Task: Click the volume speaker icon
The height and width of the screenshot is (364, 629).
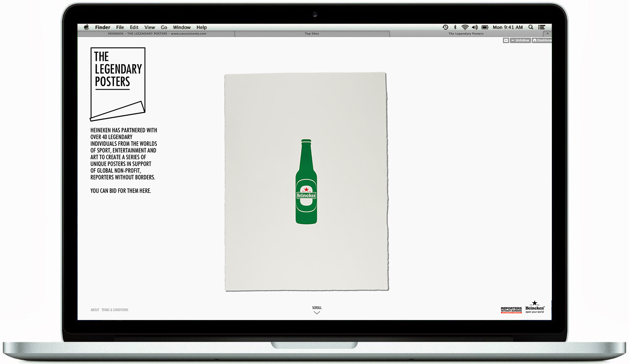Action: (x=475, y=27)
